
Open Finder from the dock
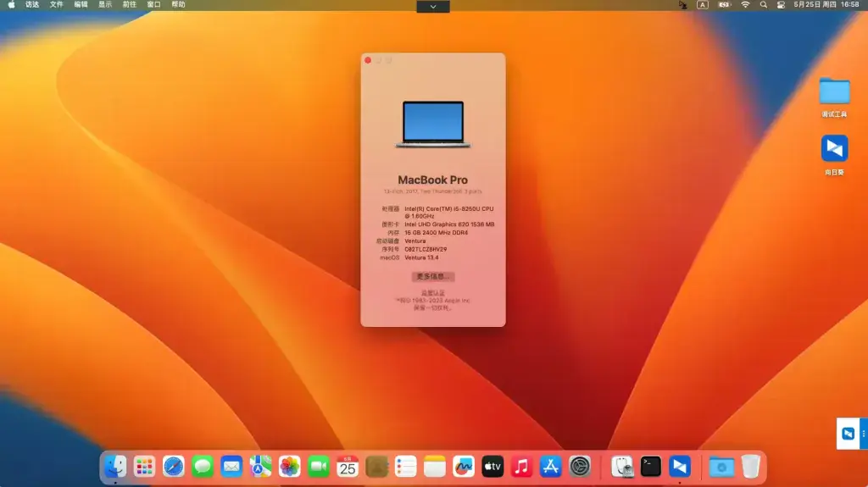click(115, 467)
